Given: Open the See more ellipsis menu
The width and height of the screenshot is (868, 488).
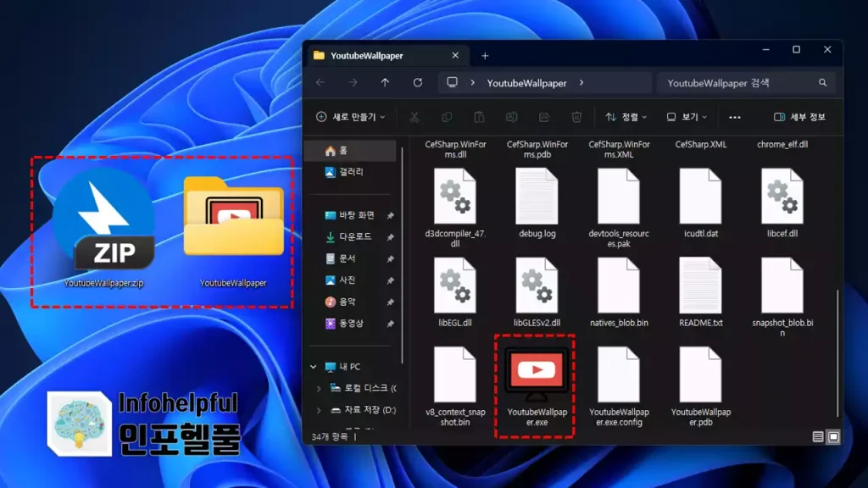Looking at the screenshot, I should (735, 117).
